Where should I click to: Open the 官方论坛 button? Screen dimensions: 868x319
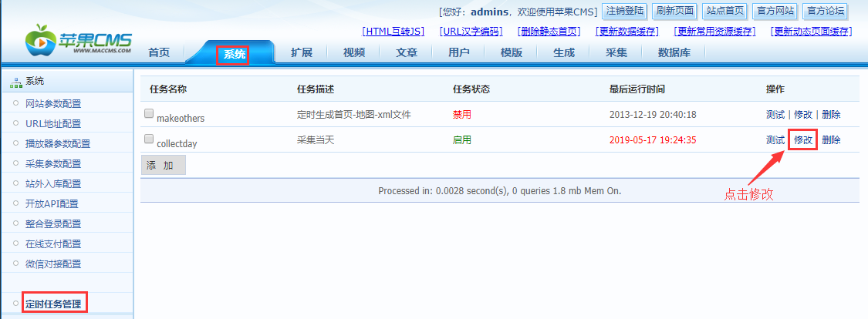coord(825,12)
